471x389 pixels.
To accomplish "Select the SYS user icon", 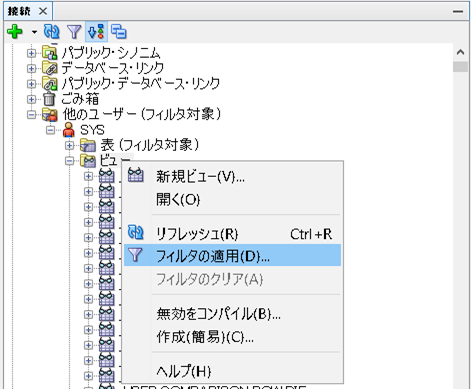I will (69, 130).
